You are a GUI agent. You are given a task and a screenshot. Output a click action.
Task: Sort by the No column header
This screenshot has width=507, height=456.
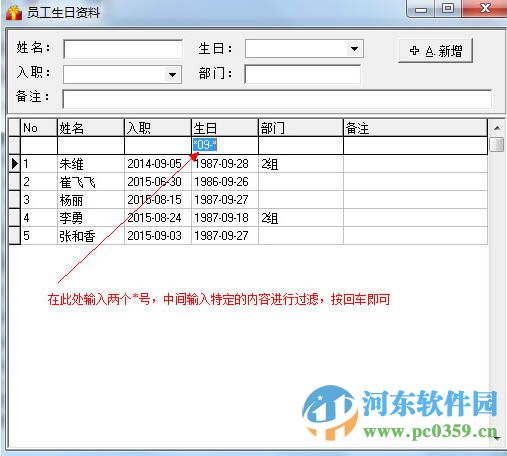click(x=39, y=128)
